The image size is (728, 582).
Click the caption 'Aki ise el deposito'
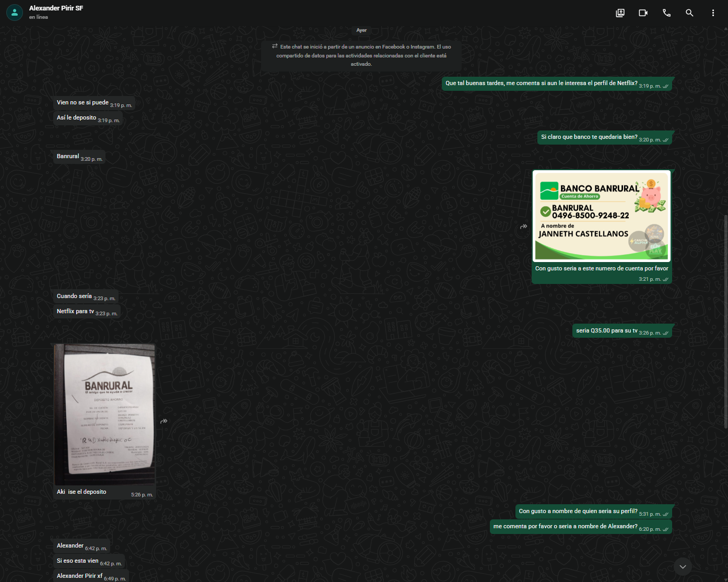point(81,492)
